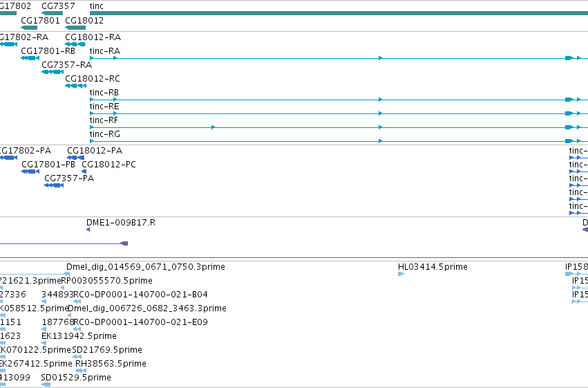The image size is (588, 388).
Task: Select the CG18012-PA protein feature
Action: pyautogui.click(x=76, y=158)
